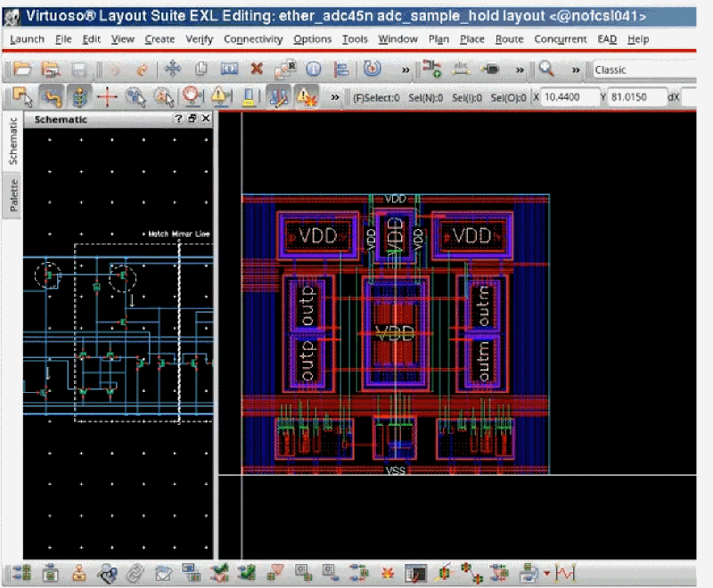Click the Open folder icon in toolbar

21,69
